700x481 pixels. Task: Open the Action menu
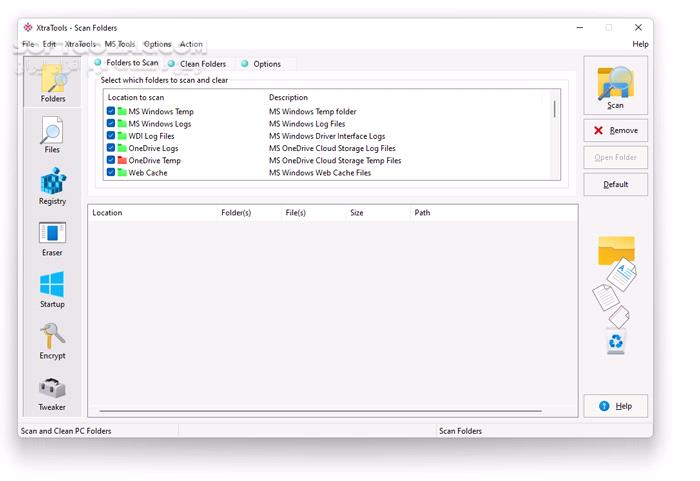[191, 44]
